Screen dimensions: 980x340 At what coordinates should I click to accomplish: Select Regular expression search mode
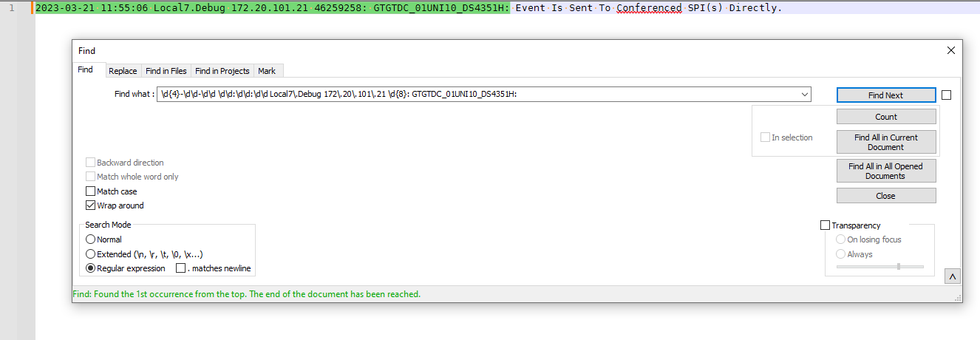(x=91, y=268)
